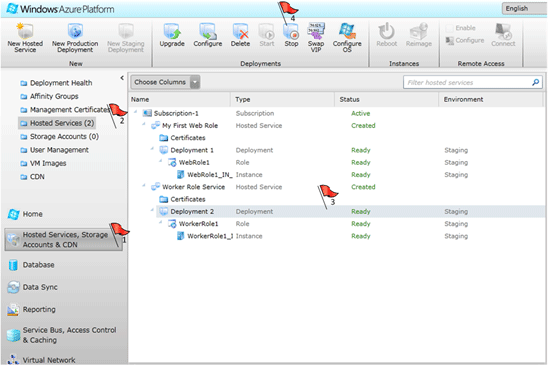
Task: Open Deployment Health folder
Action: click(56, 83)
